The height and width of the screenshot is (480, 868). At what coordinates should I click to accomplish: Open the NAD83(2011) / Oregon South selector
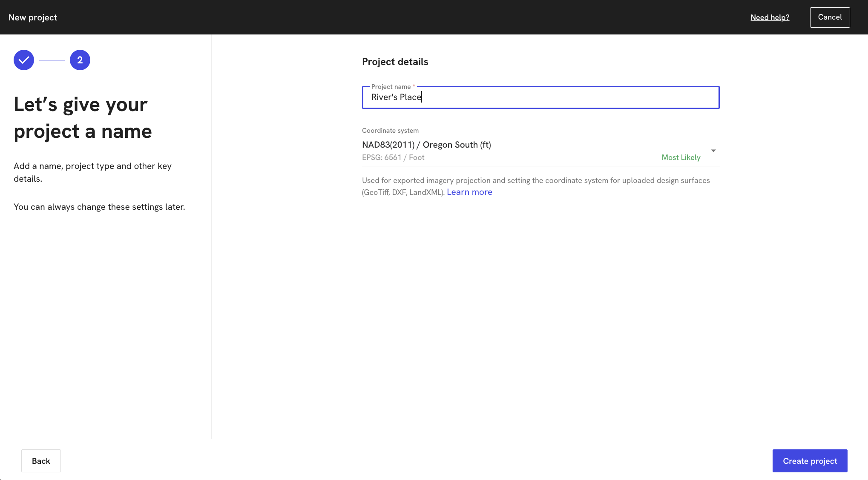[426, 145]
